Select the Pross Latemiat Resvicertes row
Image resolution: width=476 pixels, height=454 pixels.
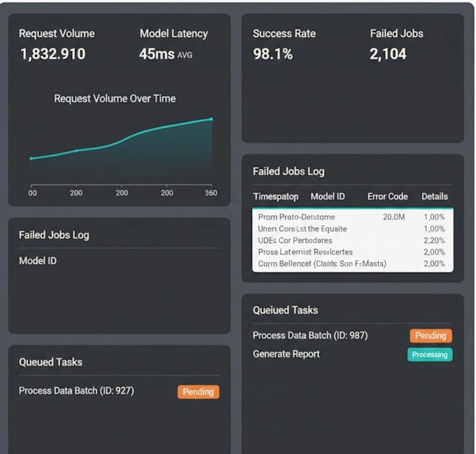(353, 252)
